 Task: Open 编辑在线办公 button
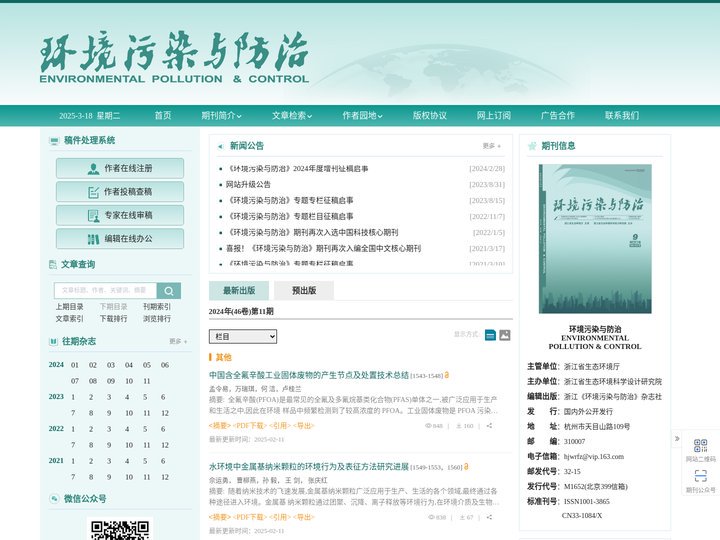coord(120,239)
